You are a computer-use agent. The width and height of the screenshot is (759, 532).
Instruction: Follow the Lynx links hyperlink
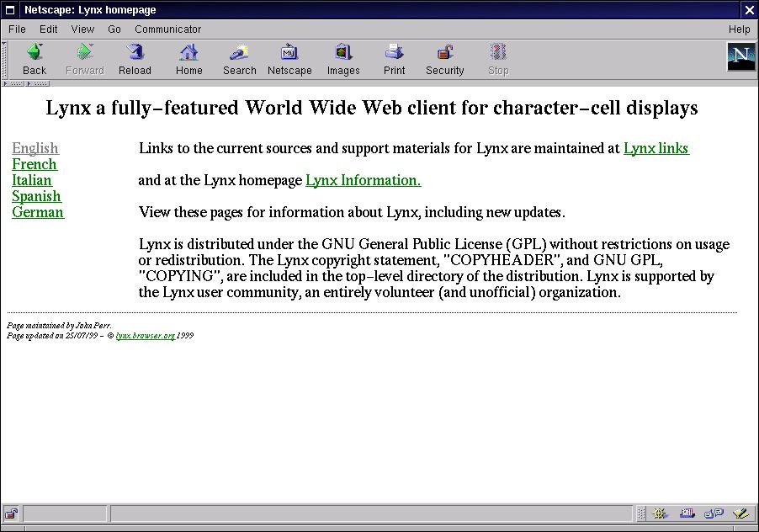[655, 149]
